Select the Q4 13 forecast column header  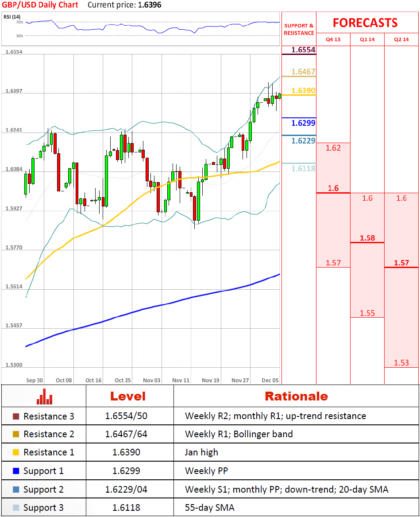pos(333,39)
